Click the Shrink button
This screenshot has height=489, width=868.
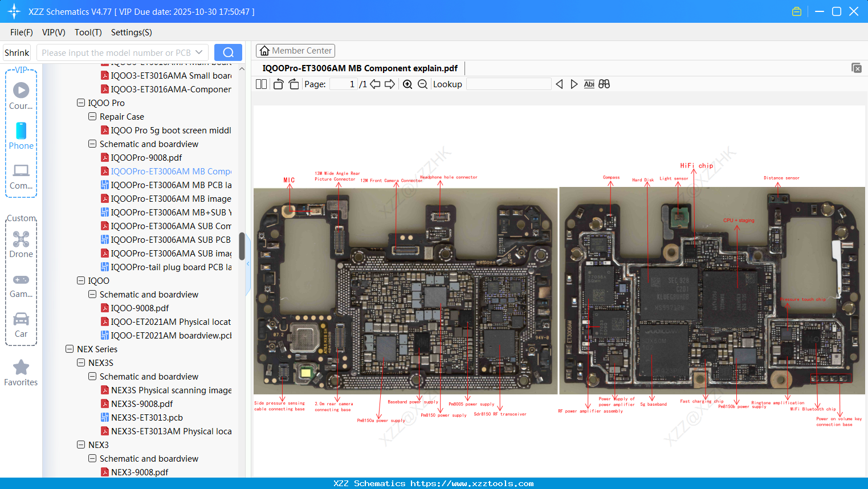tap(16, 52)
